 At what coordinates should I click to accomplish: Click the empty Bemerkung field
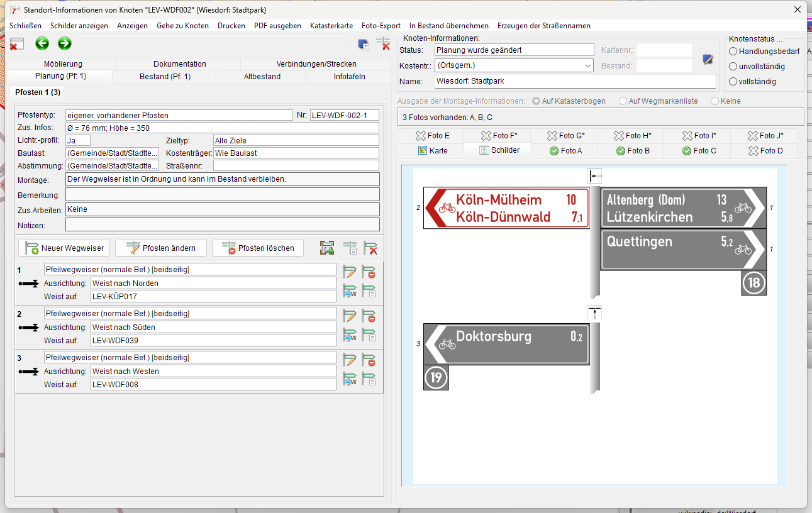(223, 194)
